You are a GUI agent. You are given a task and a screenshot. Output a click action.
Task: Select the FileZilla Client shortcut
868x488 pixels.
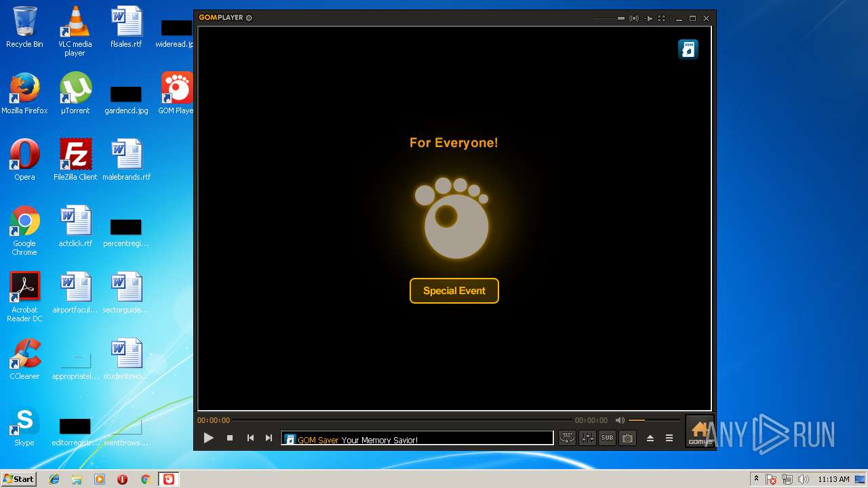(x=75, y=160)
